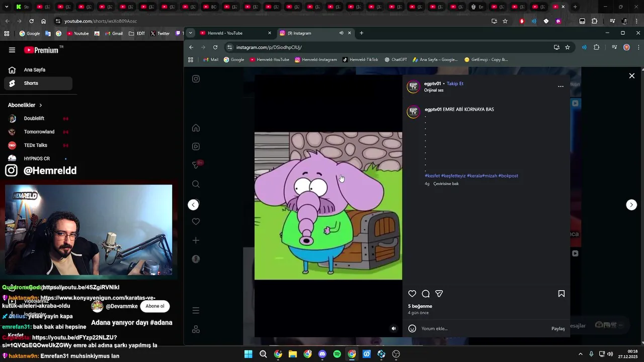The height and width of the screenshot is (362, 644).
Task: Open File Explorer from taskbar
Action: click(293, 354)
